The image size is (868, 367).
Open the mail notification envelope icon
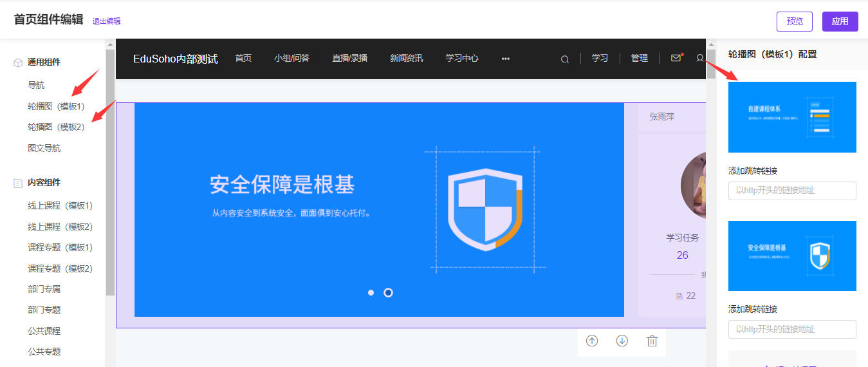coord(676,58)
